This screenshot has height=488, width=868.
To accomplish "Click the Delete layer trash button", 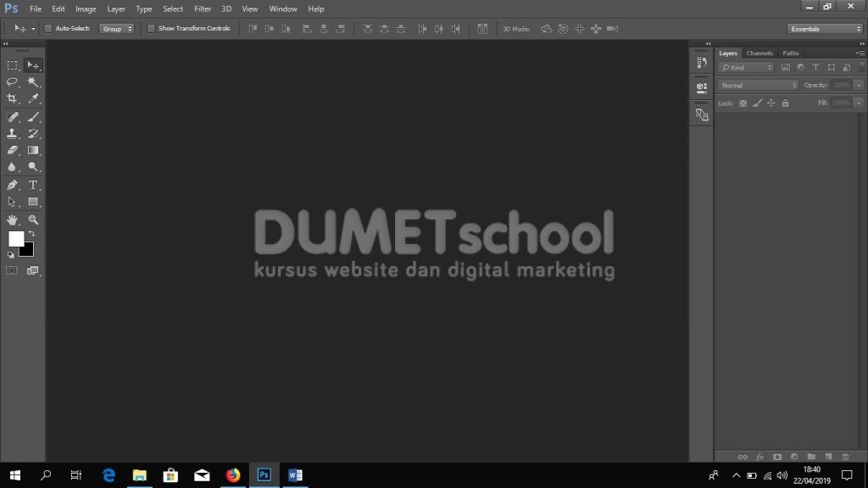I will pos(845,457).
